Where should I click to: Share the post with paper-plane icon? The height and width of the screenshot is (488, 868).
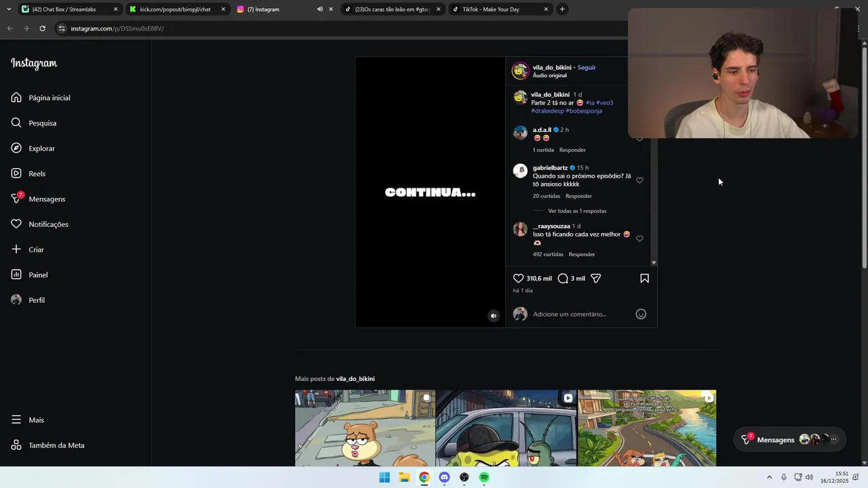[x=596, y=279]
